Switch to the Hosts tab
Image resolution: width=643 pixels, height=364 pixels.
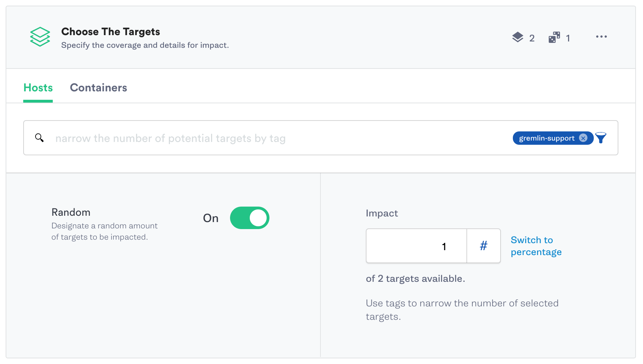tap(38, 88)
